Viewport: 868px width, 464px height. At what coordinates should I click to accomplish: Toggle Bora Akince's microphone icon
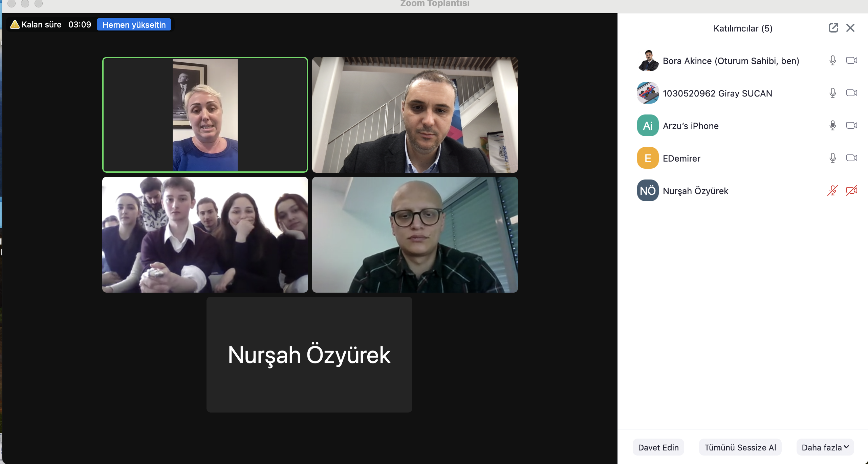click(x=833, y=61)
